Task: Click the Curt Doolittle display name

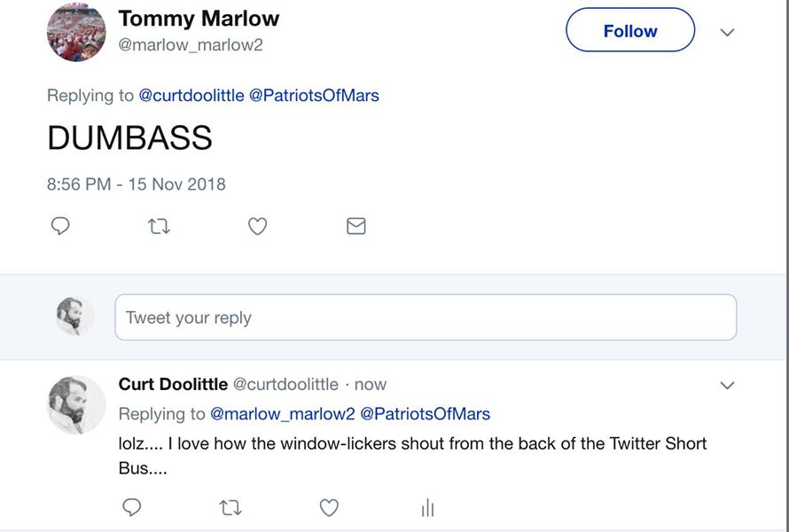Action: click(x=173, y=384)
